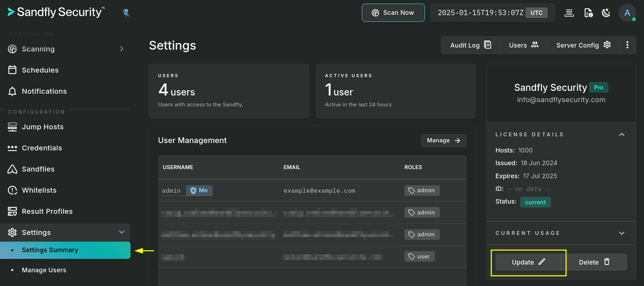
Task: Click the Scanning sidebar icon
Action: (x=12, y=49)
